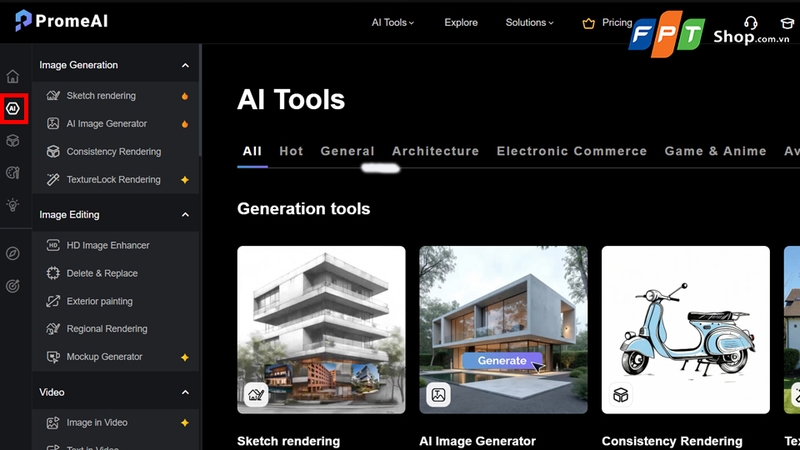Open the Explore page link
This screenshot has width=800, height=450.
[x=461, y=22]
